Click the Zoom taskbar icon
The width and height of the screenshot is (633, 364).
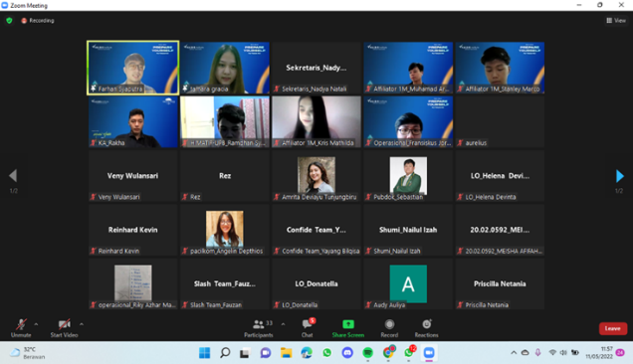point(429,353)
